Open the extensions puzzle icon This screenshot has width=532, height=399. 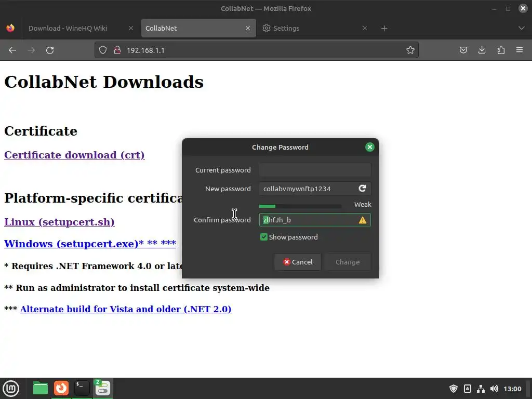coord(501,50)
